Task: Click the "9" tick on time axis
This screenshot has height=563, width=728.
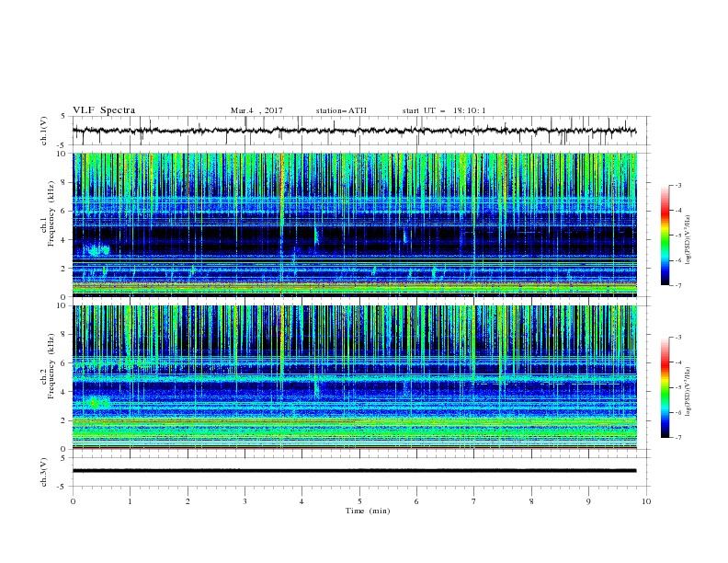Action: (x=588, y=501)
